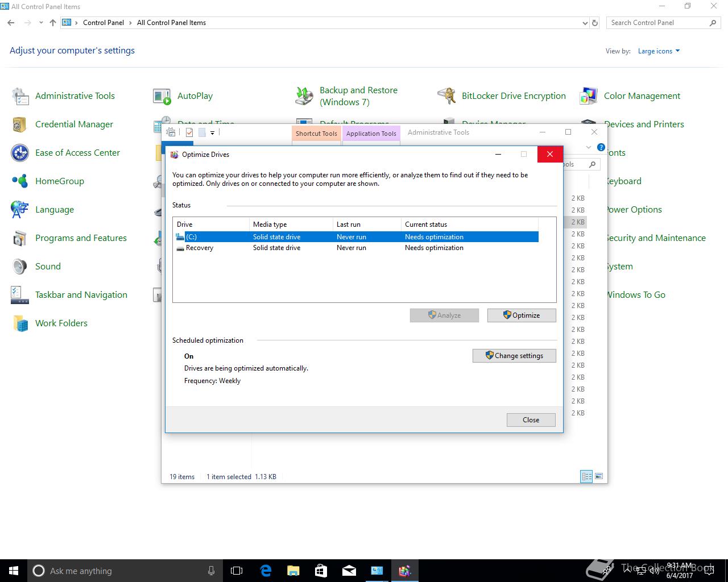Open Work Folders icon

pos(20,323)
